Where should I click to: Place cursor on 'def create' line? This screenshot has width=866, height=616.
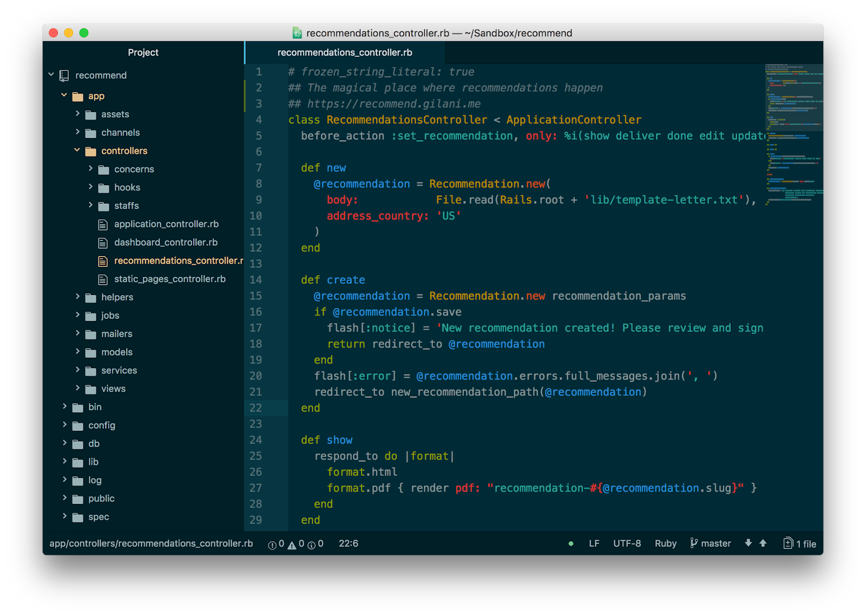pos(333,280)
